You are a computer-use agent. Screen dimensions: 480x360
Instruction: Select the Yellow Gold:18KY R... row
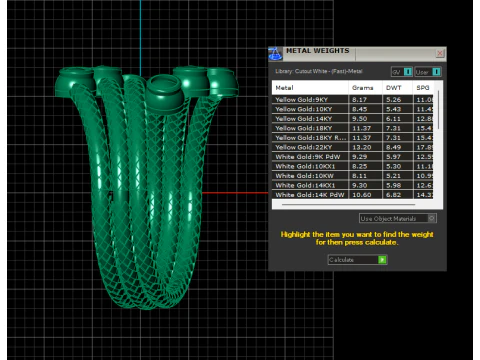353,138
